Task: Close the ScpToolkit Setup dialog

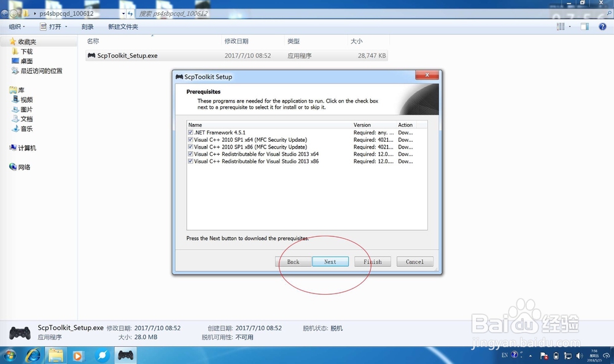Action: pos(427,75)
